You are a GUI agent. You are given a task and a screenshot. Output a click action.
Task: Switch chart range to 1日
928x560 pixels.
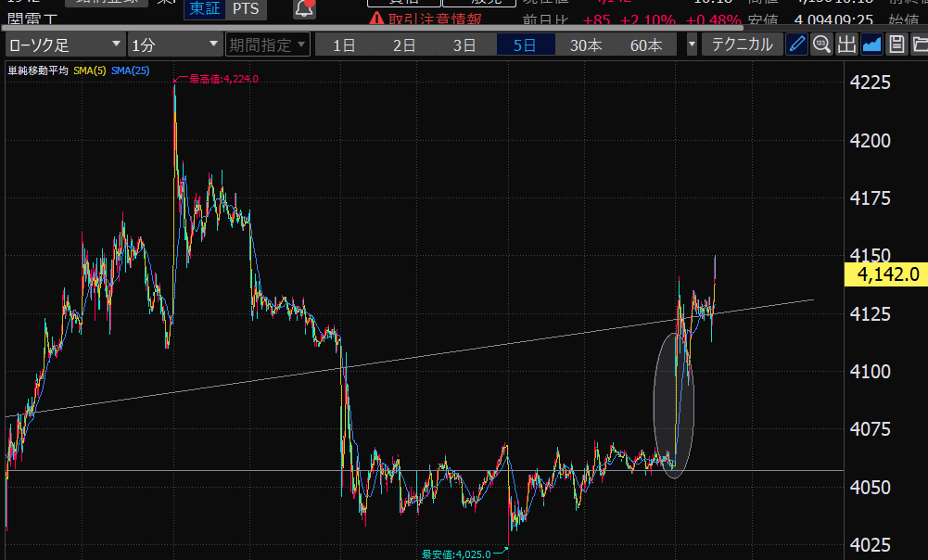[x=344, y=45]
